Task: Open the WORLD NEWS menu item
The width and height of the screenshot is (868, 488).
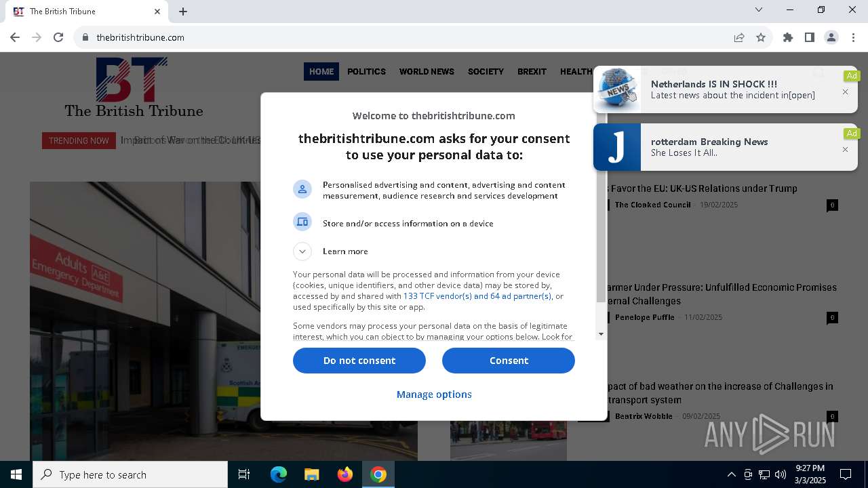Action: tap(427, 71)
